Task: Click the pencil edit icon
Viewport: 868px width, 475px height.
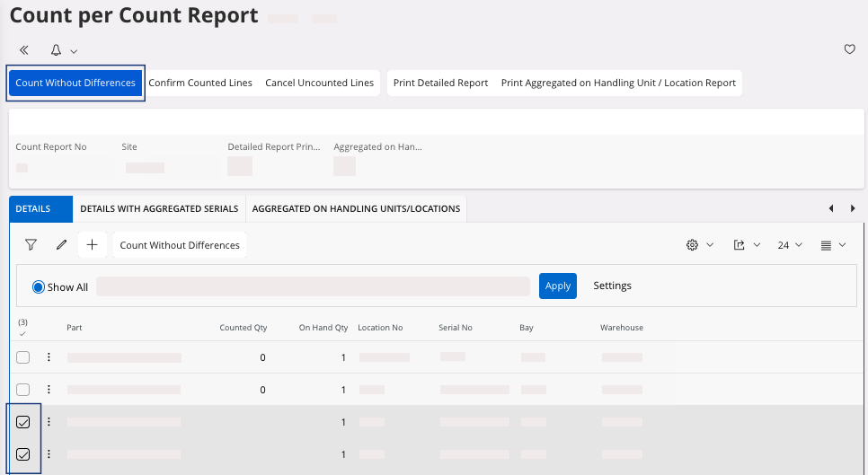Action: click(61, 245)
